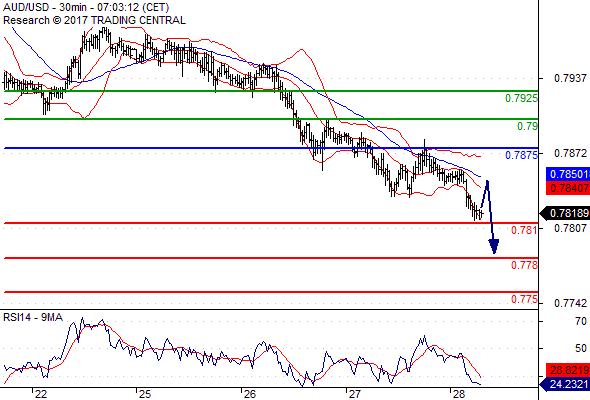The image size is (590, 400).
Task: Select the 0.7925 green resistance label
Action: coord(521,99)
